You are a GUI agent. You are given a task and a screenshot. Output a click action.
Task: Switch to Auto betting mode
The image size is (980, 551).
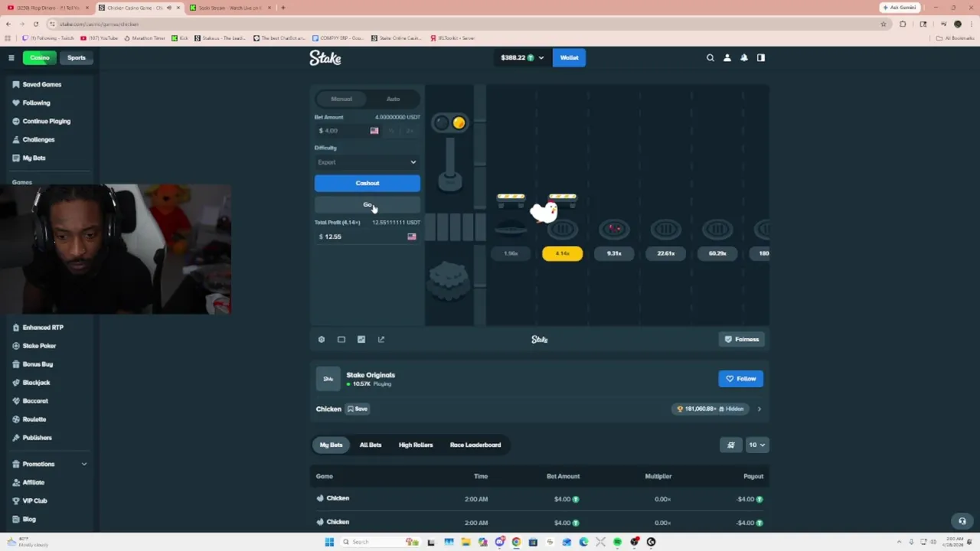point(393,99)
